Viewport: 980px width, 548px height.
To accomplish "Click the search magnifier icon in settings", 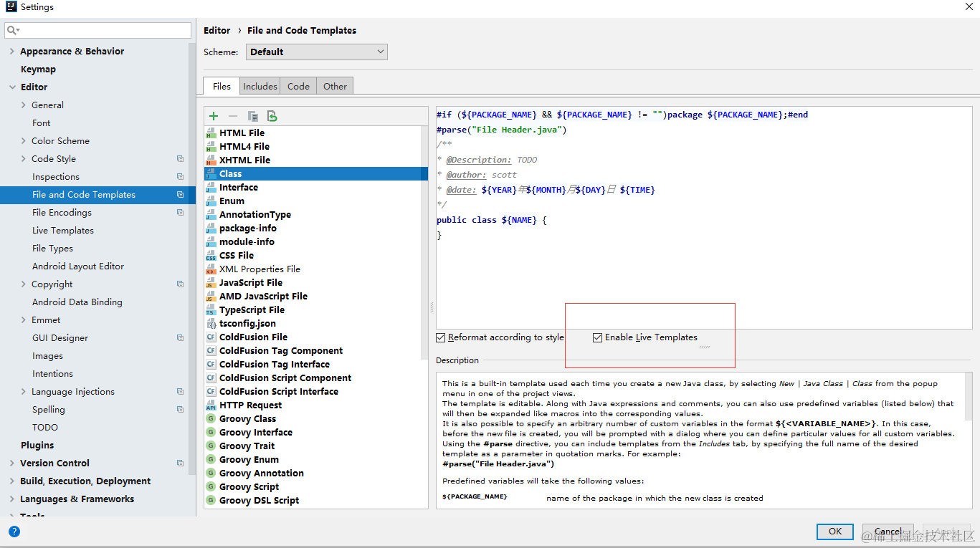I will pos(13,31).
